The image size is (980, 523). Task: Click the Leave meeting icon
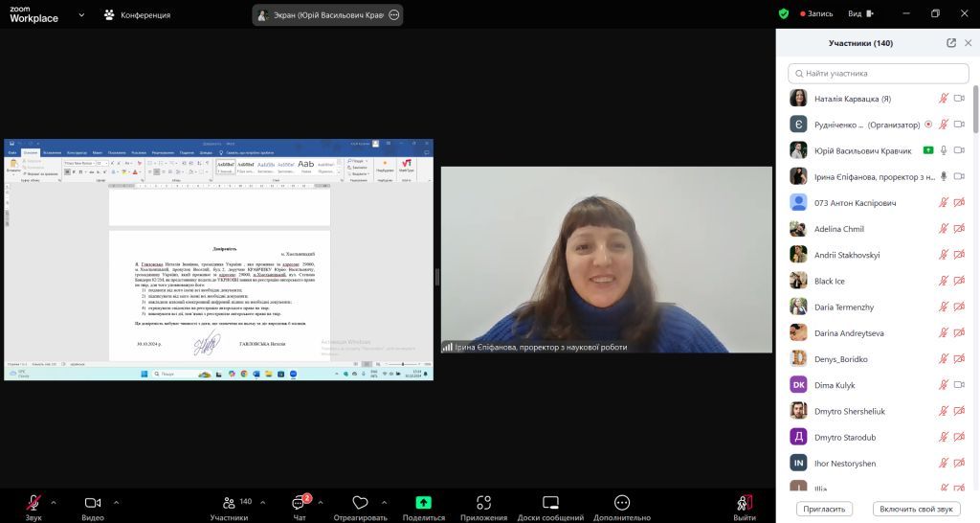[744, 502]
